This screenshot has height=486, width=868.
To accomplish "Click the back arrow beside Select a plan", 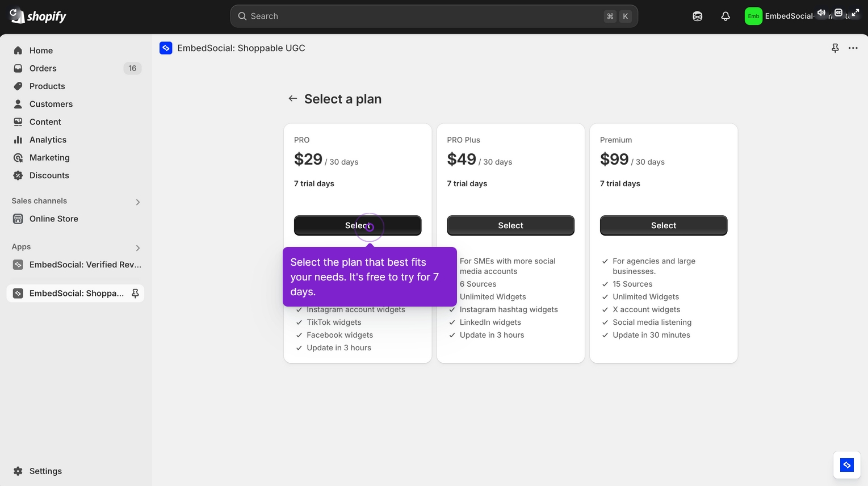I will pyautogui.click(x=292, y=98).
